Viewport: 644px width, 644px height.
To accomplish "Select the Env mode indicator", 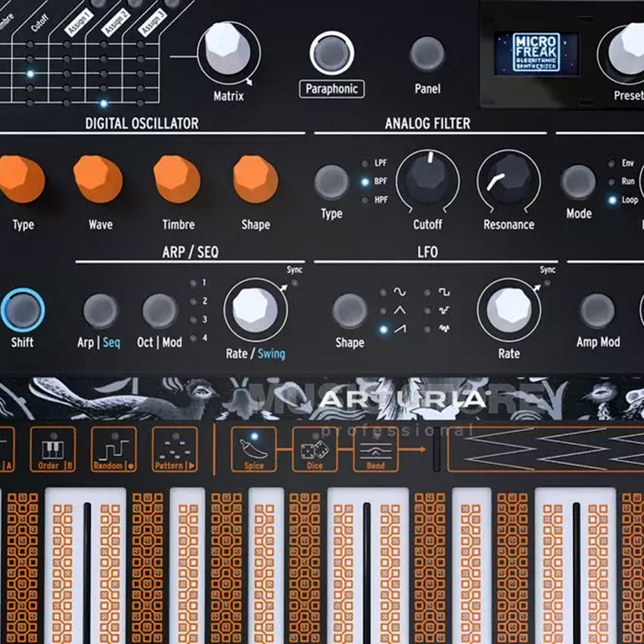I will click(x=611, y=164).
